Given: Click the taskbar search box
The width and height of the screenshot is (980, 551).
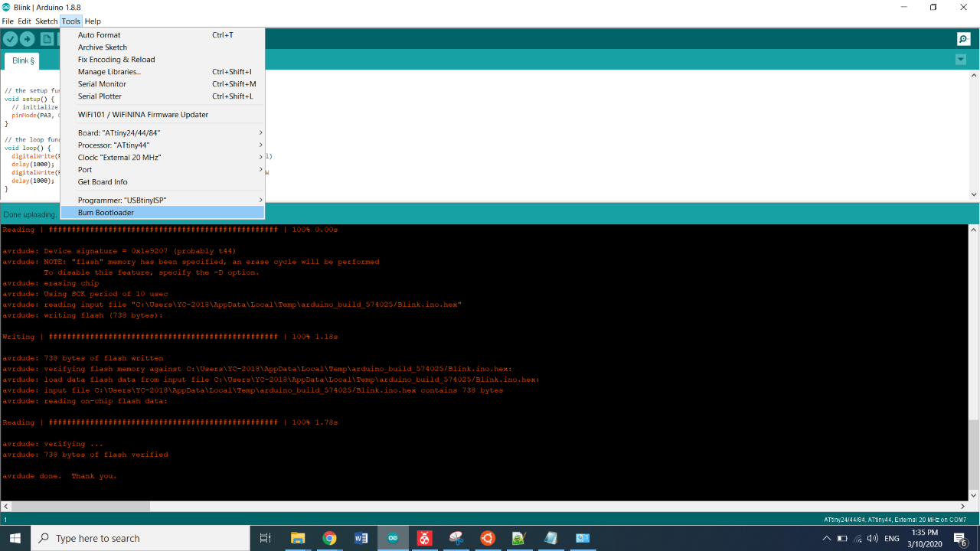Looking at the screenshot, I should click(140, 538).
